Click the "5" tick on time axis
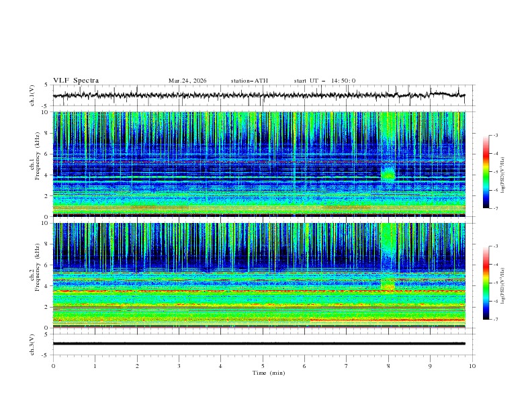This screenshot has height=411, width=532. 263,366
